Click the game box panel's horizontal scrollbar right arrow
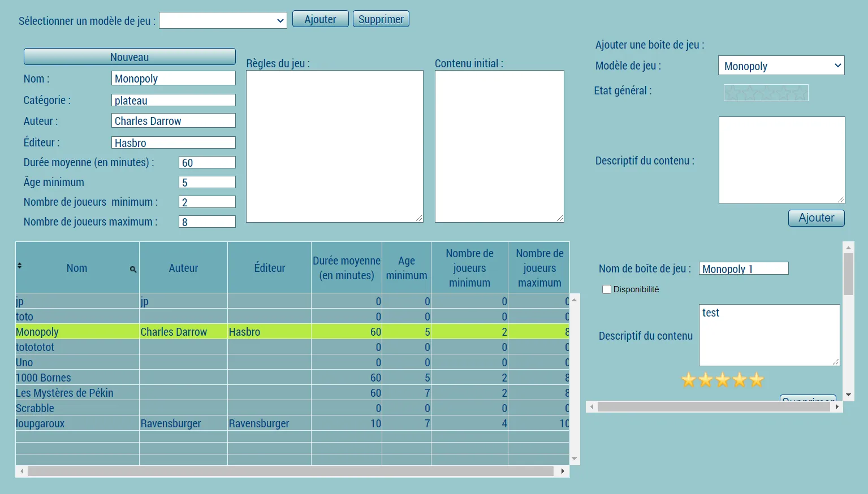The image size is (868, 494). point(837,406)
